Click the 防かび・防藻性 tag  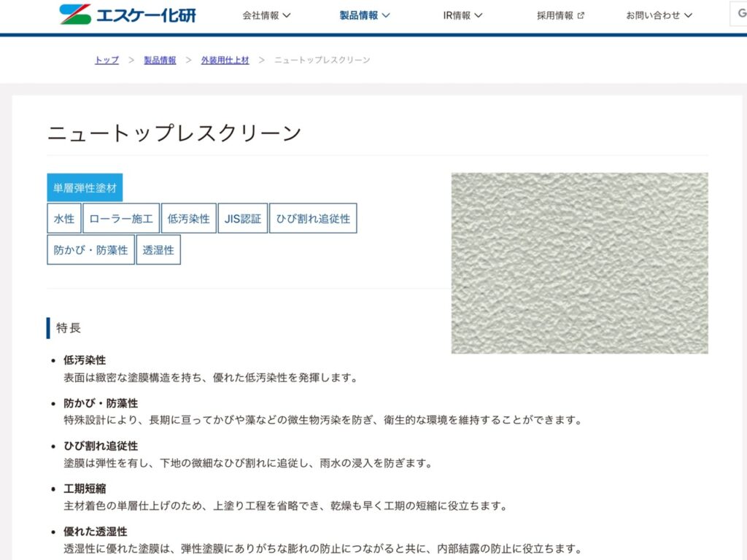(90, 250)
